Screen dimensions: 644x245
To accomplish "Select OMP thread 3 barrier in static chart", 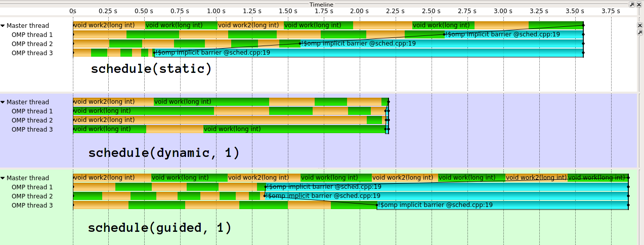I will coord(368,53).
